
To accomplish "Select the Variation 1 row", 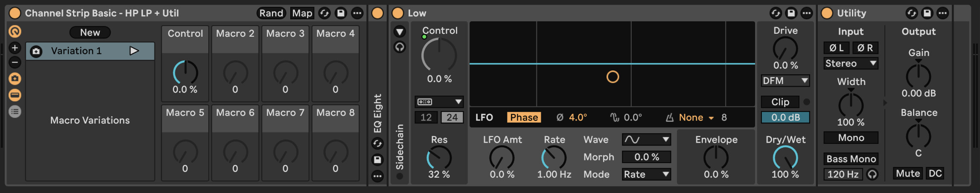I will pos(90,51).
